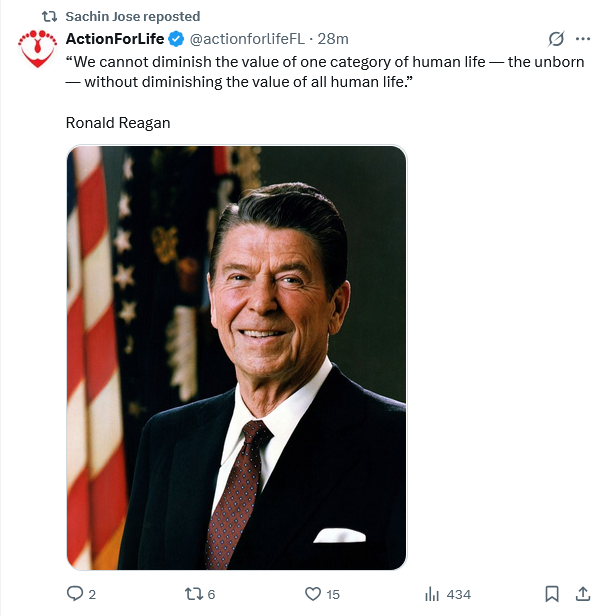Click the view analytics bar chart icon

click(433, 594)
